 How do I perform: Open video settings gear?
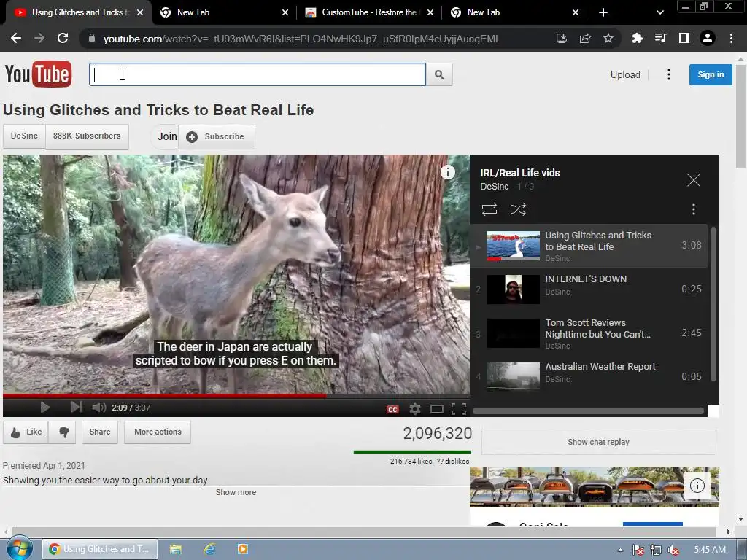[x=415, y=409]
